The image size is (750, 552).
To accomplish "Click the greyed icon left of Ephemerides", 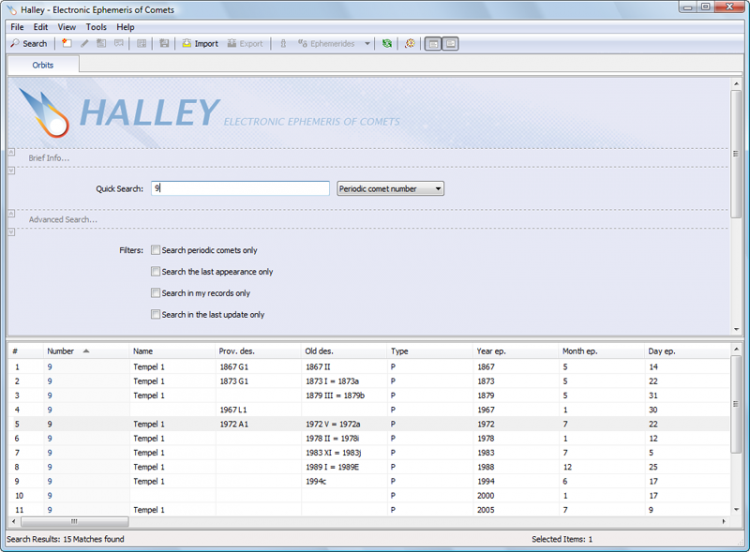I will 283,44.
